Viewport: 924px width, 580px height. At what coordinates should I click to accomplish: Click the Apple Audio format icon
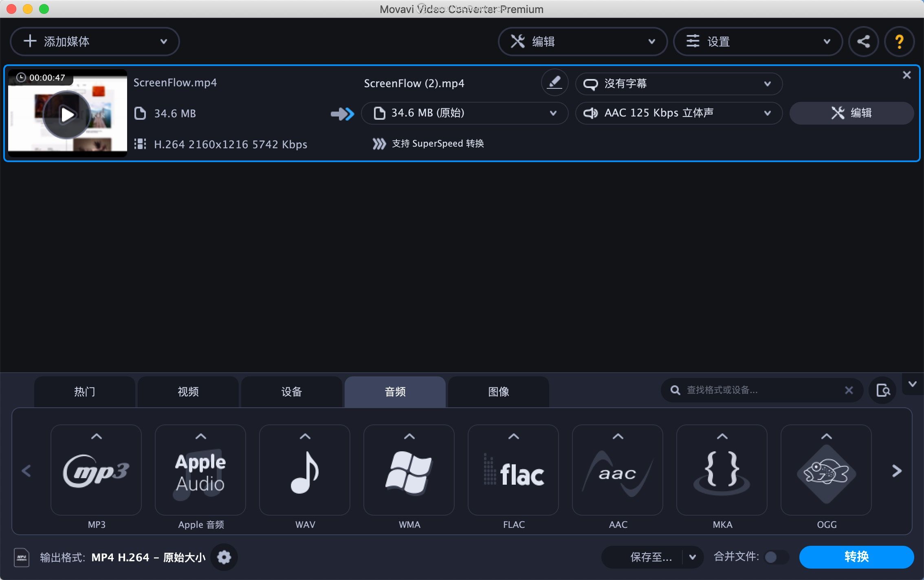[201, 470]
